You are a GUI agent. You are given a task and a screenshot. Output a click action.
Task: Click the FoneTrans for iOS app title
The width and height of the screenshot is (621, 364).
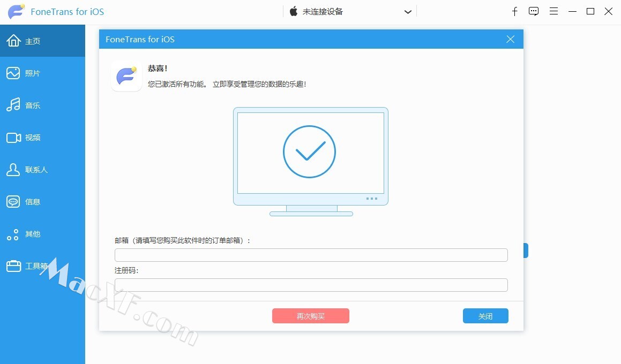(x=68, y=12)
